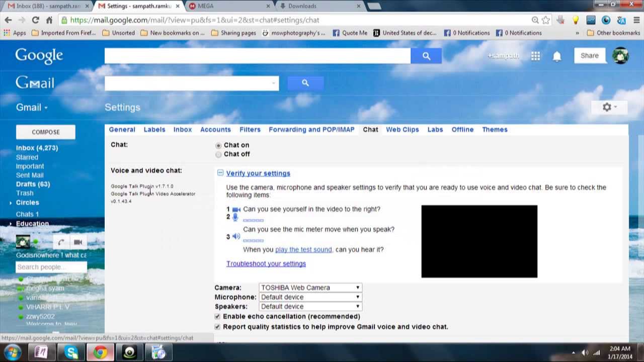Click the camera icon in step 1

click(x=236, y=209)
